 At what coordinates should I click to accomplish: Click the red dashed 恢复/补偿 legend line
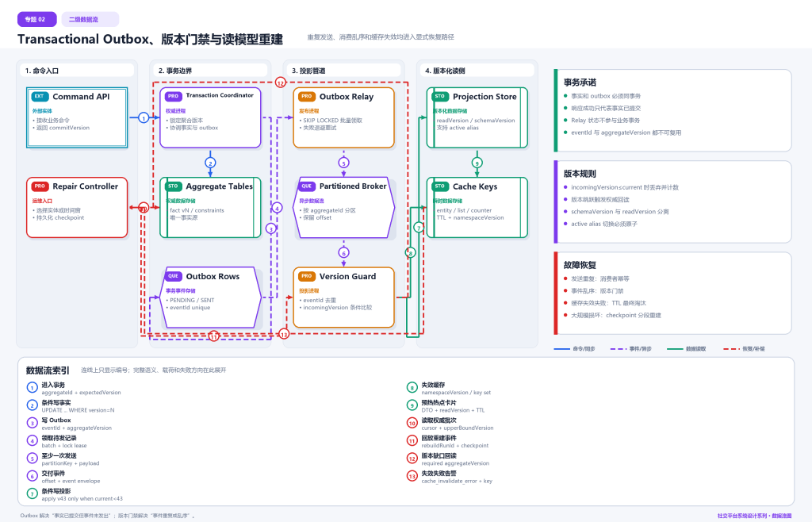point(731,349)
